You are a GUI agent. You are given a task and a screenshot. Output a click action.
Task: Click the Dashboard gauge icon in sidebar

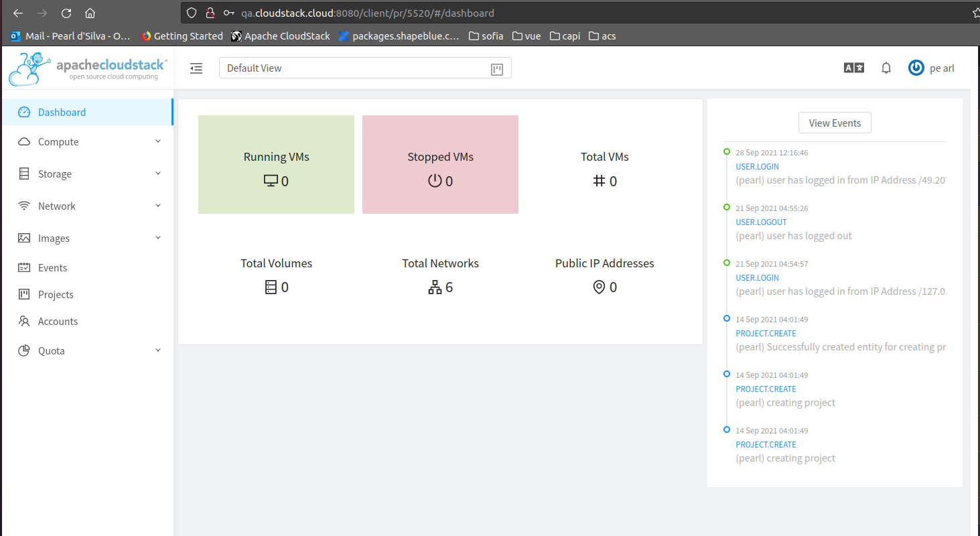[x=24, y=112]
